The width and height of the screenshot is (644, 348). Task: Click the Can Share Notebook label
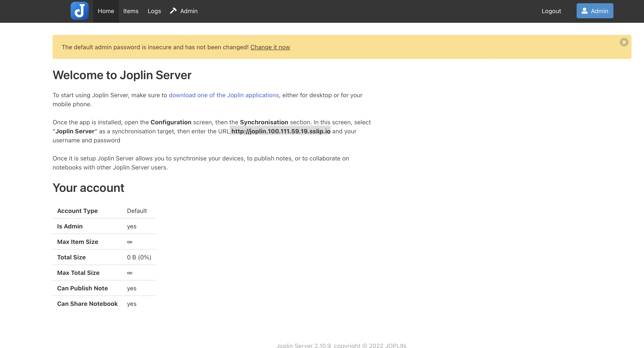coord(87,304)
